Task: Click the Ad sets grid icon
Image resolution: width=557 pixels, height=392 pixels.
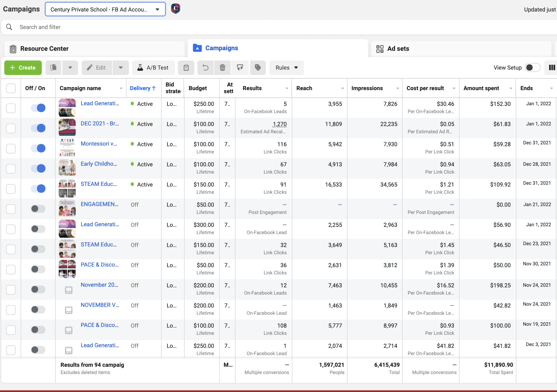Action: (x=380, y=49)
